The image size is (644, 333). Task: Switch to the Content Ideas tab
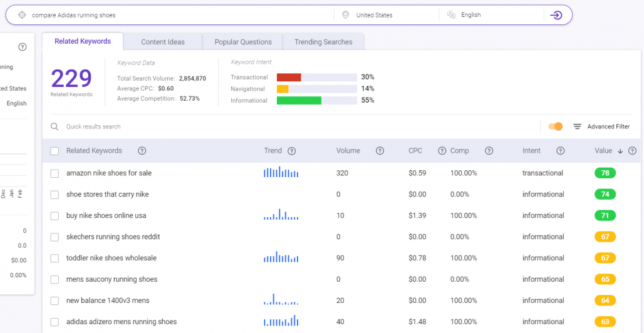click(163, 42)
